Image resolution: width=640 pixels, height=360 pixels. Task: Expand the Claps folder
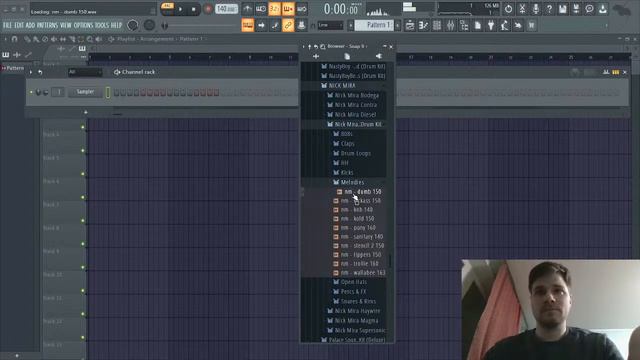347,144
